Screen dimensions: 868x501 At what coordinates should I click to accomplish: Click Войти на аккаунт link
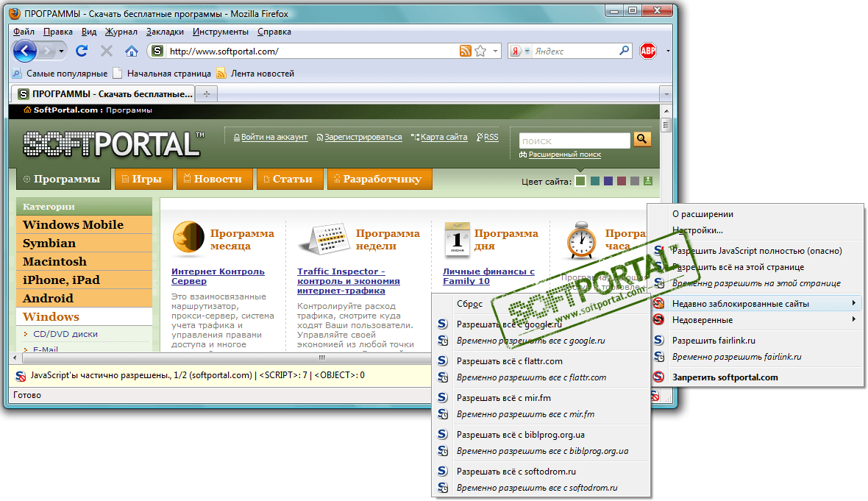(x=271, y=138)
